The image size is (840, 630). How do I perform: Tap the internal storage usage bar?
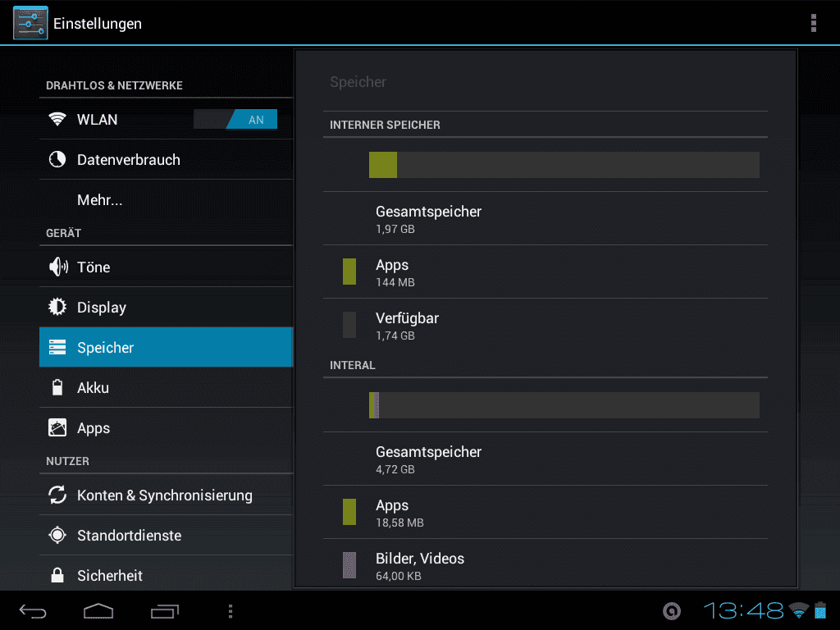point(564,164)
